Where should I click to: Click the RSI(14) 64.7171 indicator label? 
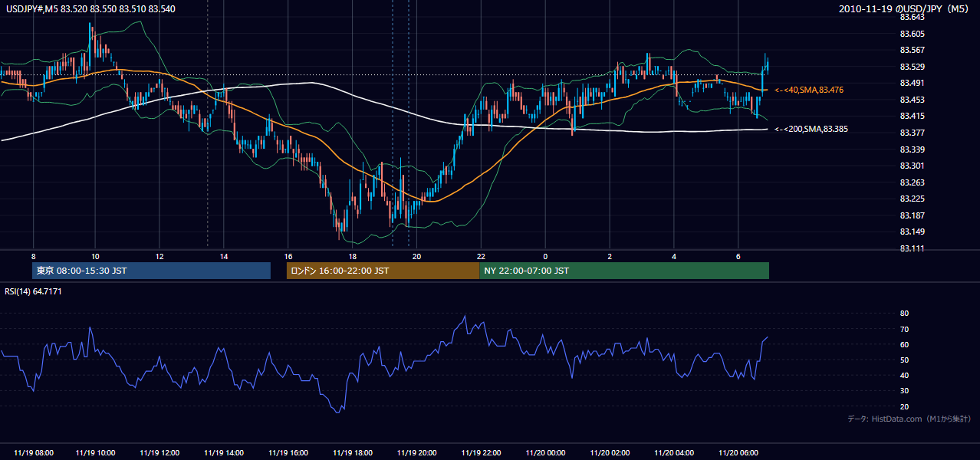[33, 291]
